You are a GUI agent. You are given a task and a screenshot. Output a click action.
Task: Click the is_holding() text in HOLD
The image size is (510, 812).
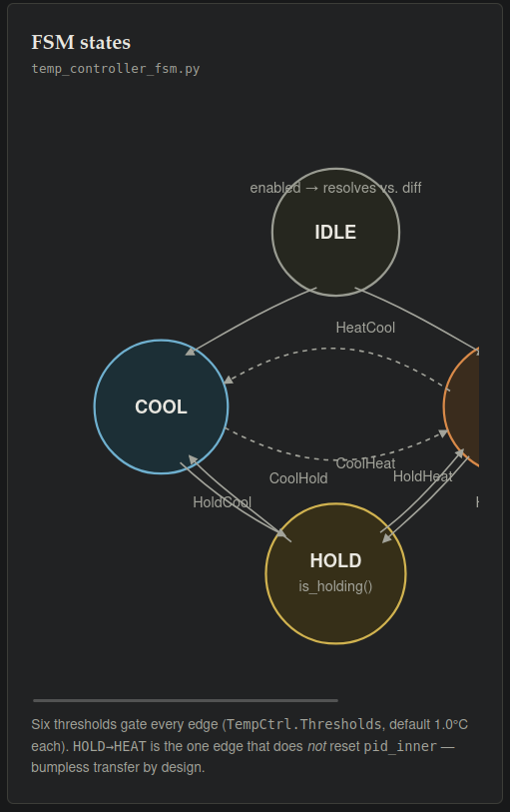click(x=335, y=586)
